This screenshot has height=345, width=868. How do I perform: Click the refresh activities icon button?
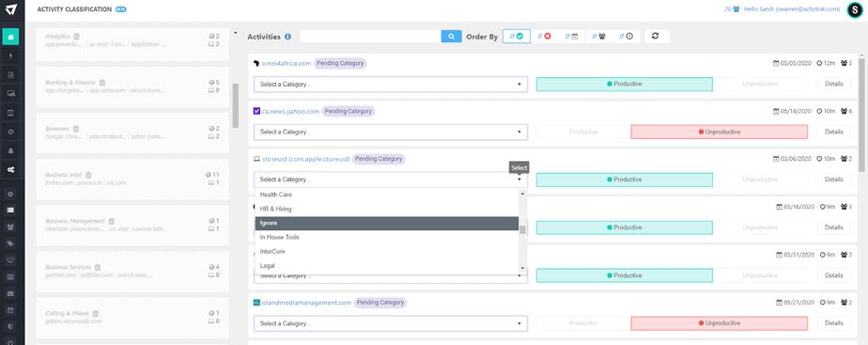[x=656, y=36]
